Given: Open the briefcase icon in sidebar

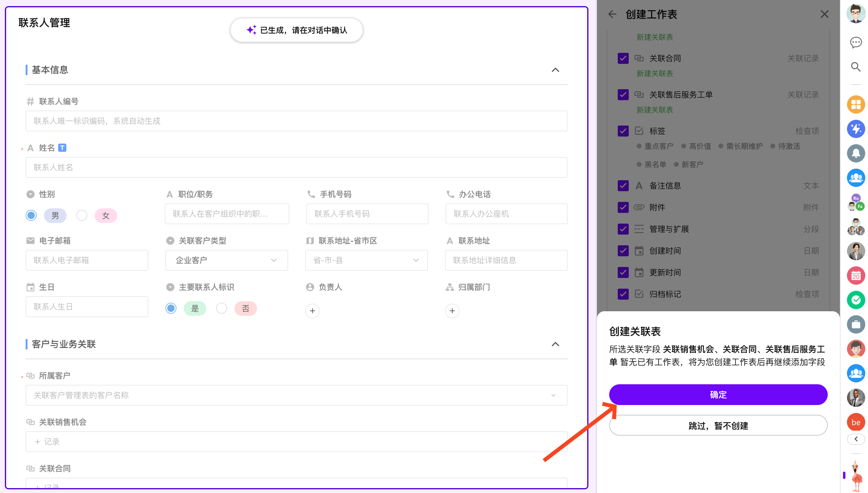Looking at the screenshot, I should pyautogui.click(x=855, y=324).
